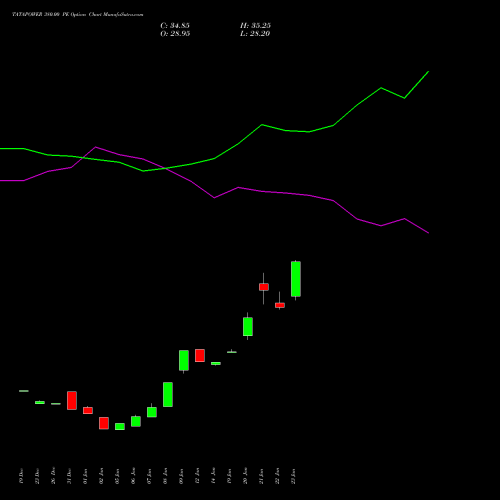Viewport: 500px width, 500px height.
Task: Select the 19 Dec date label
Action: coord(21,476)
